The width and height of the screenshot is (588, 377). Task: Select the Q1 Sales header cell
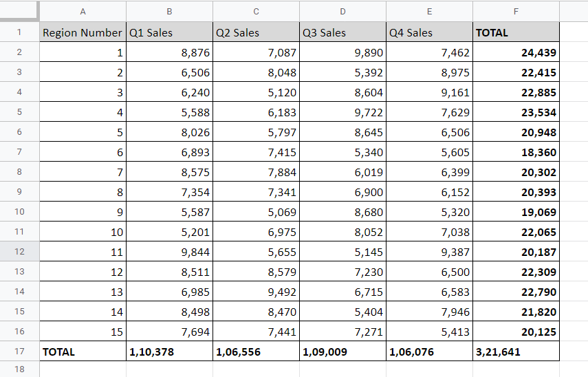point(169,32)
